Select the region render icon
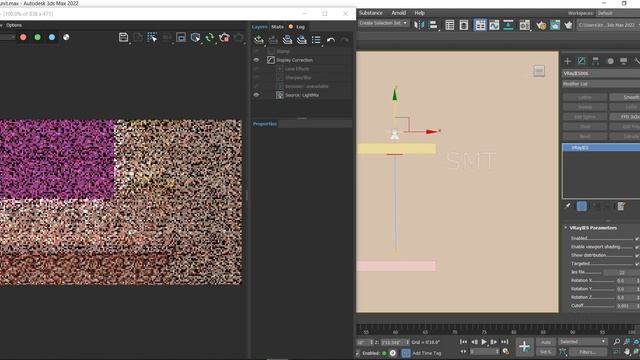Screen dimensions: 640x360 click(x=181, y=38)
